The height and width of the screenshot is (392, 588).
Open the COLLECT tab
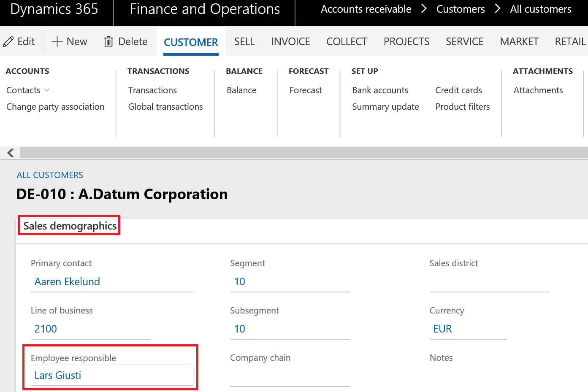click(347, 42)
